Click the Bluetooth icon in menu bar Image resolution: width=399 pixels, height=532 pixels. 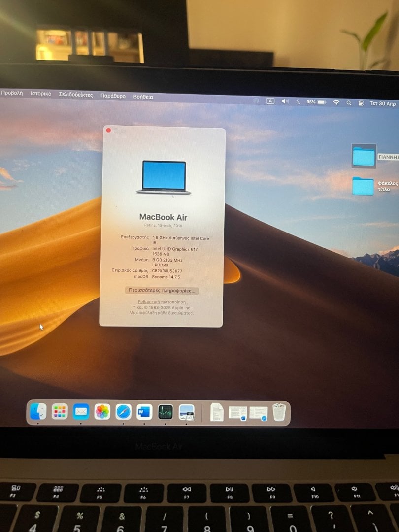[298, 102]
